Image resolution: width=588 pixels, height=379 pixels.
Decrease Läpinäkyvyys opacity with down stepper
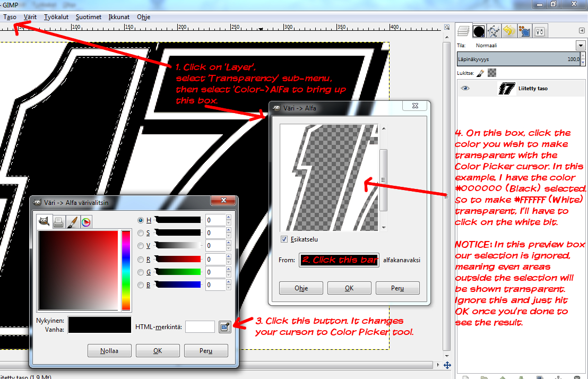click(583, 62)
